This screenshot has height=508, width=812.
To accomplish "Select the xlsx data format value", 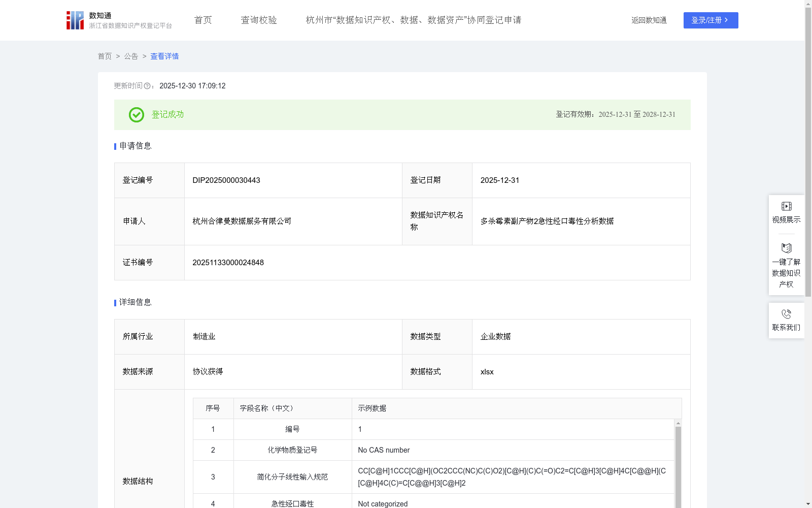I will [487, 372].
